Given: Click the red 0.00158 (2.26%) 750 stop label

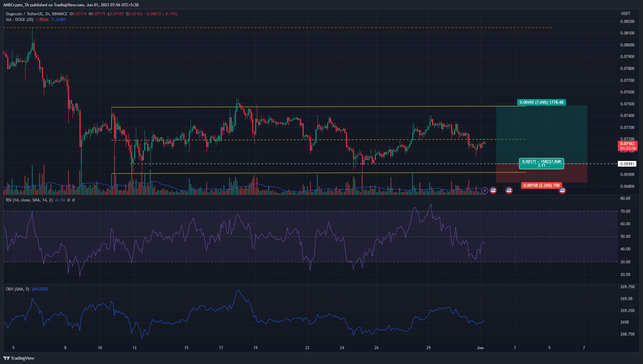Looking at the screenshot, I should 542,185.
